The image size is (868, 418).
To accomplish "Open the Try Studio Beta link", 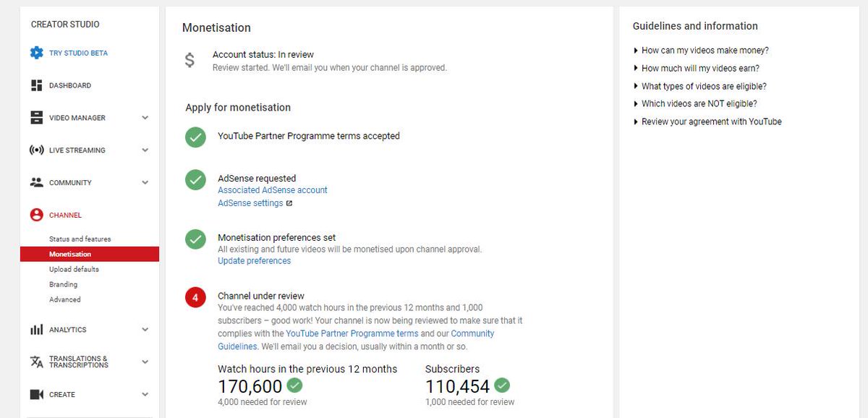I will pos(79,54).
